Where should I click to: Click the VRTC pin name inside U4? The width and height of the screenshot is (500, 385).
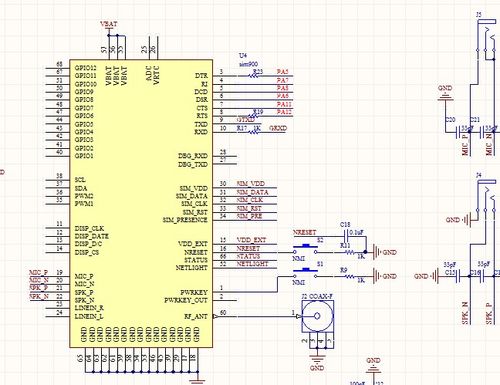(157, 75)
